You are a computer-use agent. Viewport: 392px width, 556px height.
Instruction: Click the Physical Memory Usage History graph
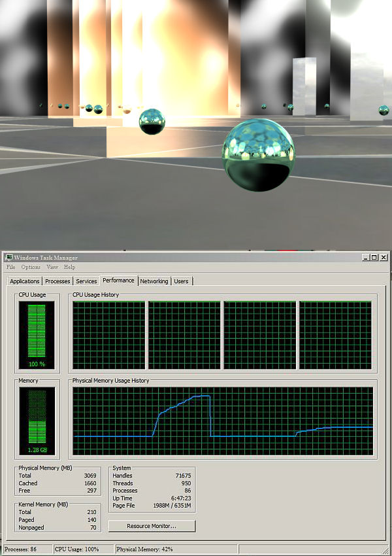[223, 421]
